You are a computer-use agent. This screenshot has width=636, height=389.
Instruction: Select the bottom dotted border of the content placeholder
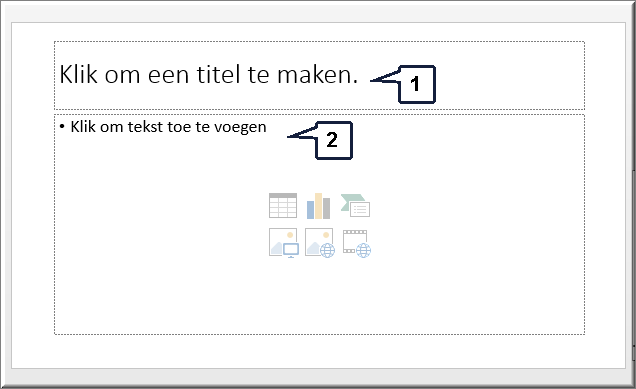click(x=320, y=334)
